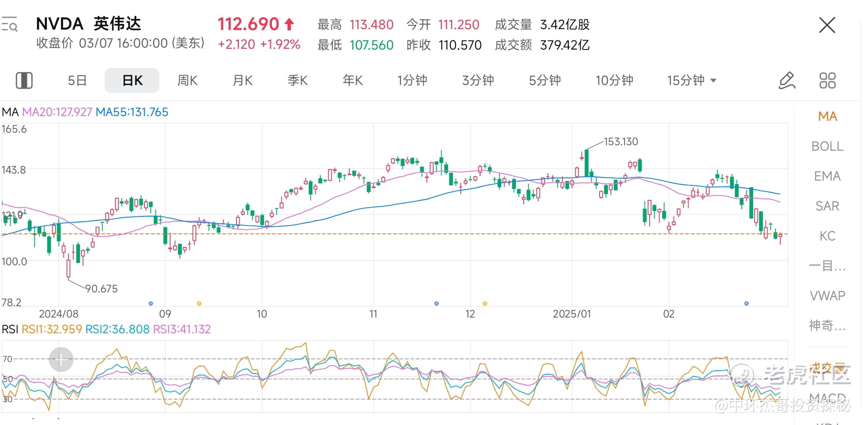The width and height of the screenshot is (868, 425).
Task: Select the EMA indicator
Action: (827, 176)
